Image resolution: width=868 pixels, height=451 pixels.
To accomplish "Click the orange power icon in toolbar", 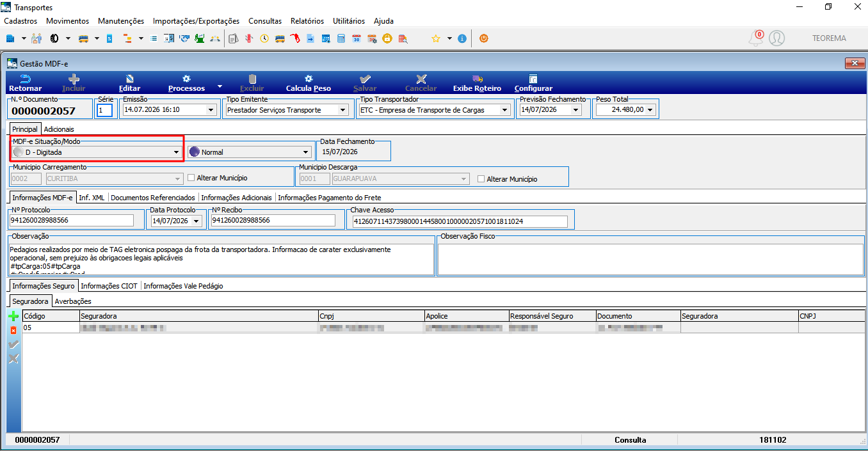I will click(483, 38).
